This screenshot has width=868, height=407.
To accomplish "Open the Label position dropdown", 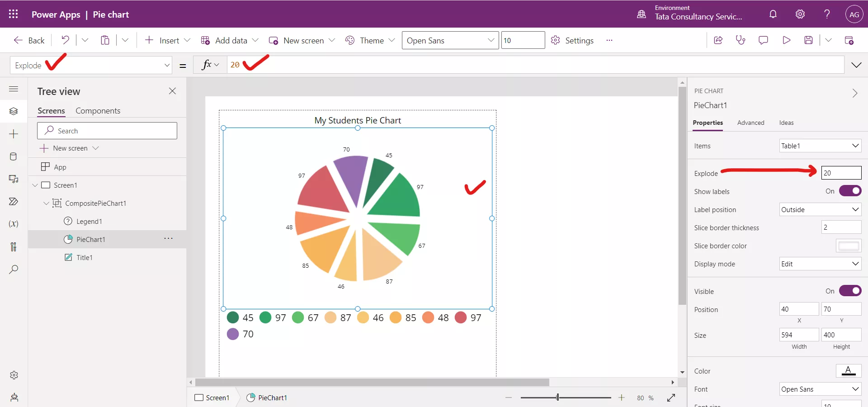I will 820,209.
